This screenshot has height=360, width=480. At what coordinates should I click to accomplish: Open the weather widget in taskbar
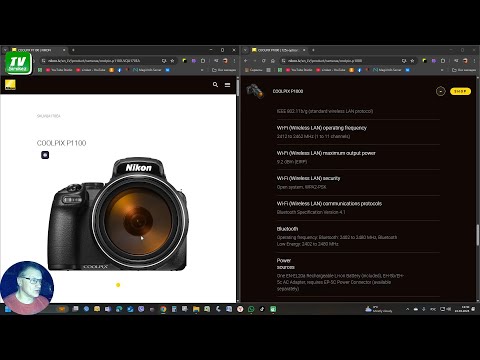click(x=379, y=309)
